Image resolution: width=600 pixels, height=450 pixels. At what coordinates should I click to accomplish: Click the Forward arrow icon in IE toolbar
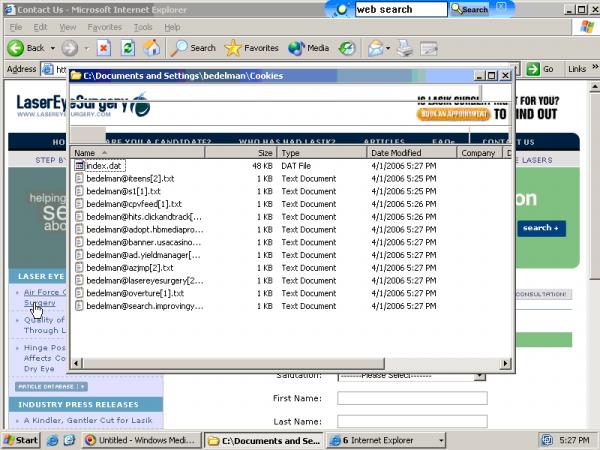pos(70,48)
